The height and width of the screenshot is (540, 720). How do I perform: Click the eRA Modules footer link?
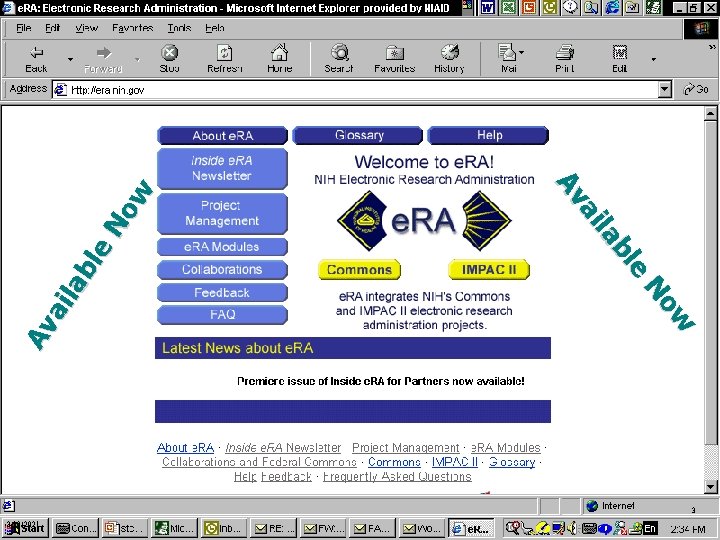pos(506,448)
